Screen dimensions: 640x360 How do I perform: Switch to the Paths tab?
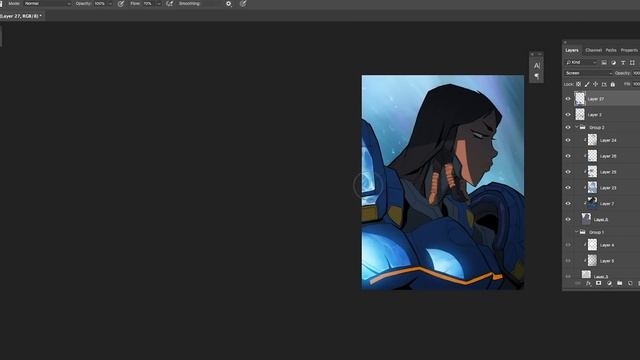click(611, 50)
